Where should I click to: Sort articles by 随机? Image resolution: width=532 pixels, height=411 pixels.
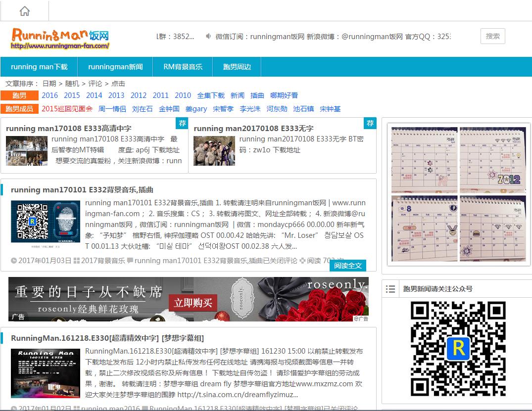click(x=72, y=84)
